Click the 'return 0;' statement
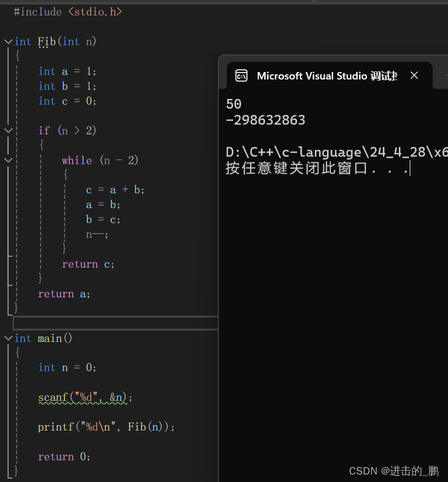 [x=64, y=457]
